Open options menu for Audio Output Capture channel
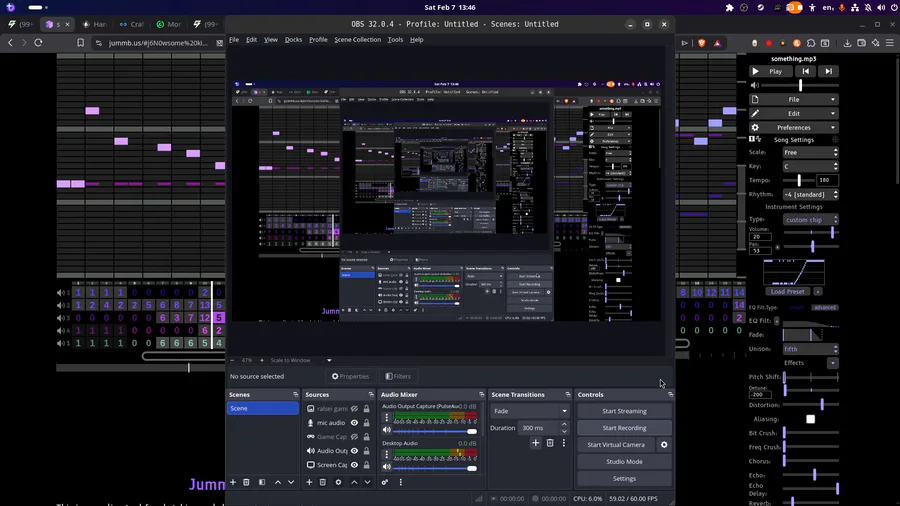Viewport: 900px width, 506px height. 386,417
